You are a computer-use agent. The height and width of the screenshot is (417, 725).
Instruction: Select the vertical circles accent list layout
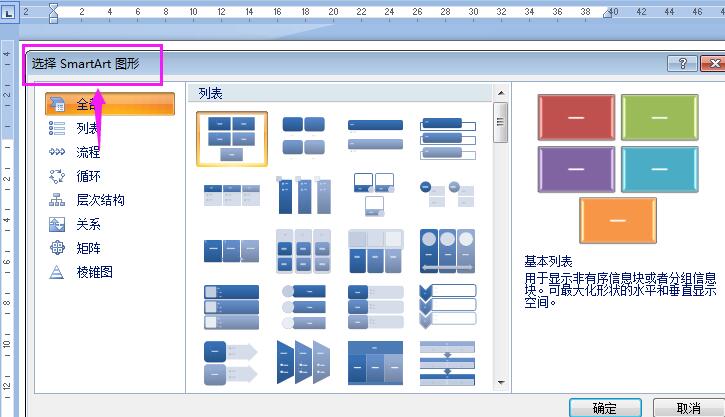pos(303,307)
